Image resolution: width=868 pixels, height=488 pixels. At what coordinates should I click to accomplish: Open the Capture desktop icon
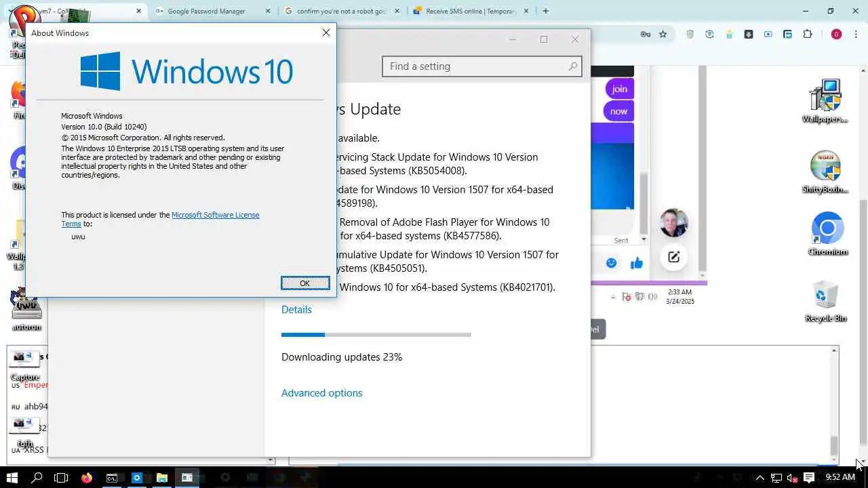coord(26,367)
